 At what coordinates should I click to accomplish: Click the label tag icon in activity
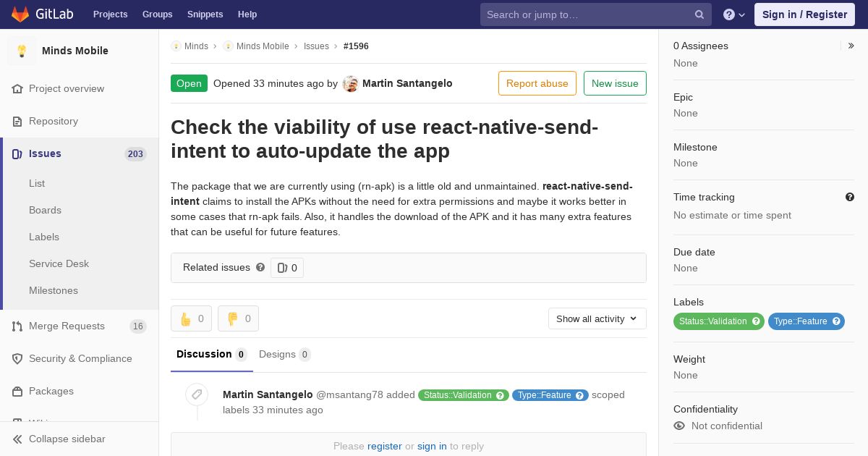point(197,394)
